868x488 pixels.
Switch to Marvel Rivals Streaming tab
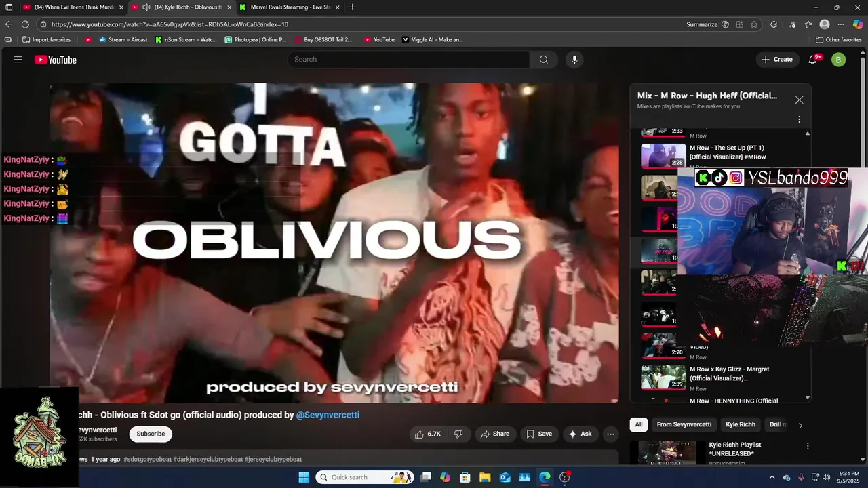click(x=290, y=7)
